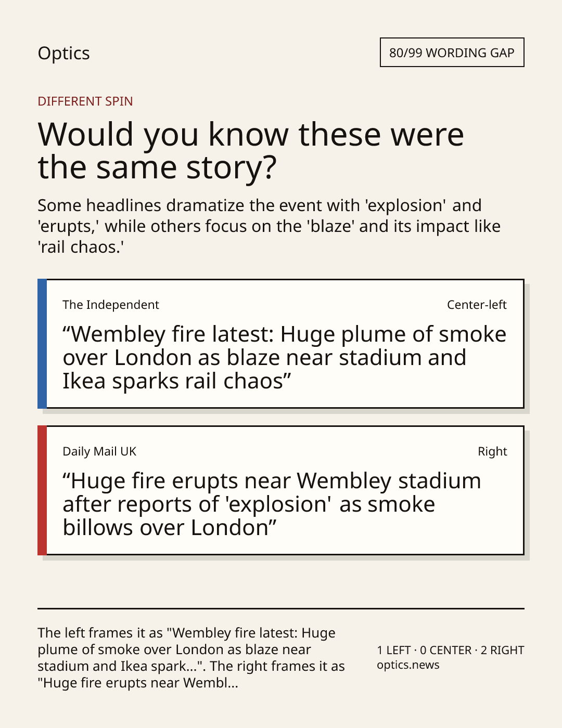Viewport: 562px width, 728px height.
Task: Select the DIFFERENT SPIN label
Action: (85, 101)
